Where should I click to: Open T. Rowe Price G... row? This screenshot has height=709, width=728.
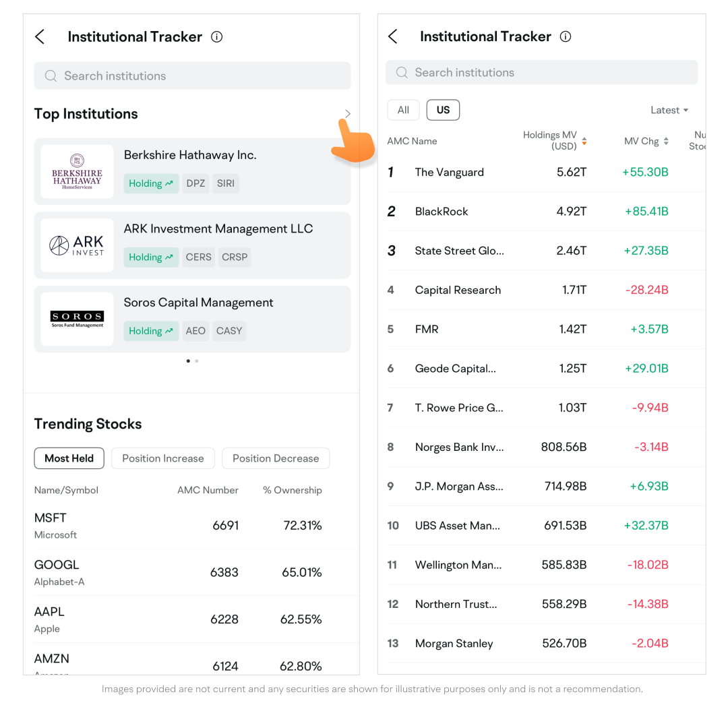point(547,408)
